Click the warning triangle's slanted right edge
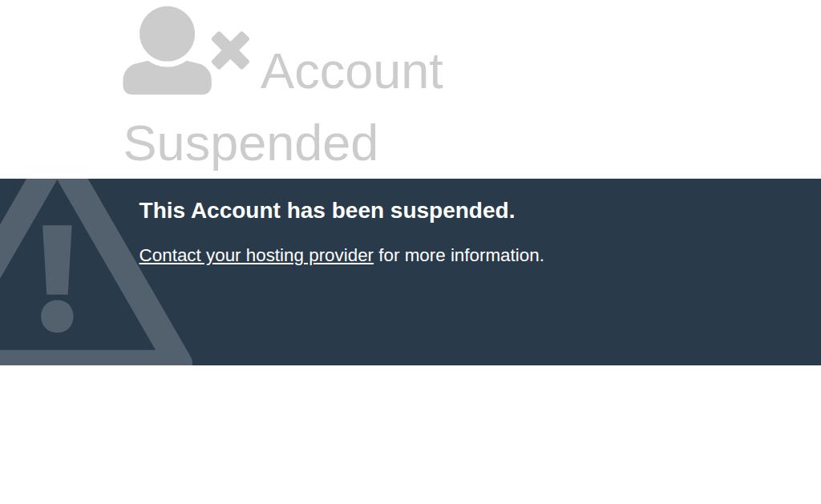Viewport: 821px width, 504px height. pyautogui.click(x=132, y=272)
